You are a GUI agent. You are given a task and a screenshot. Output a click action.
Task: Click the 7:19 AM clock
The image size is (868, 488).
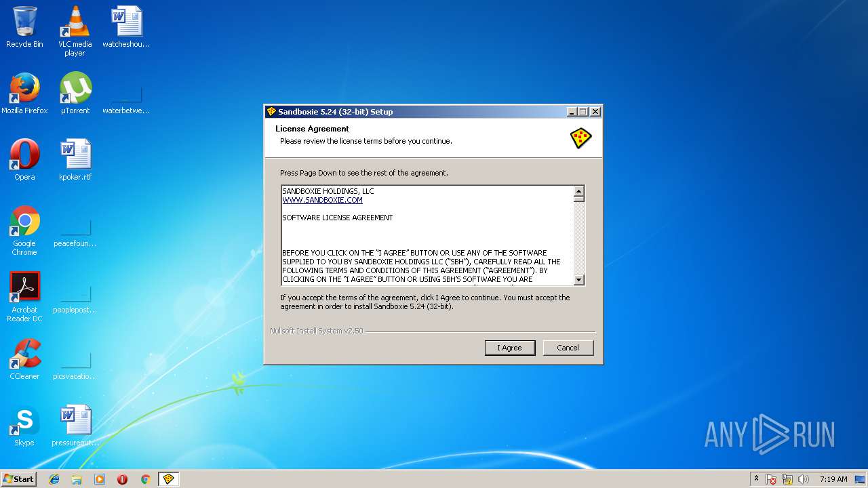(833, 479)
